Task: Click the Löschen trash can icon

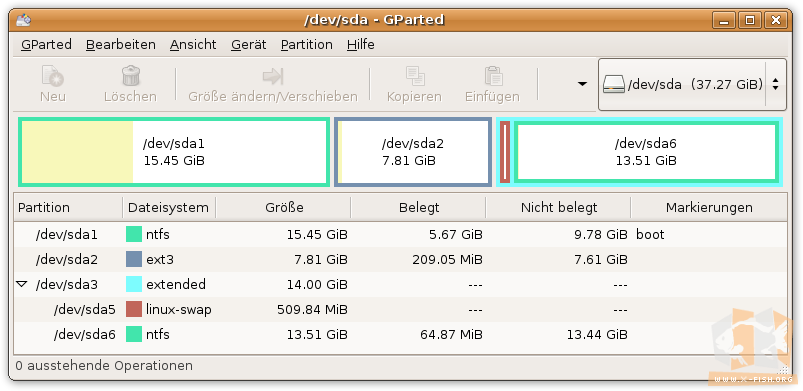Action: (x=131, y=76)
